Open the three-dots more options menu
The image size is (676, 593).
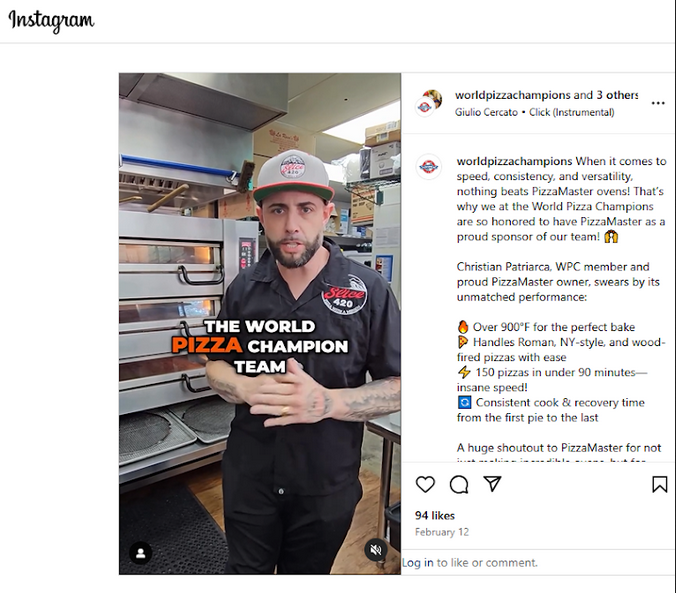click(x=658, y=103)
